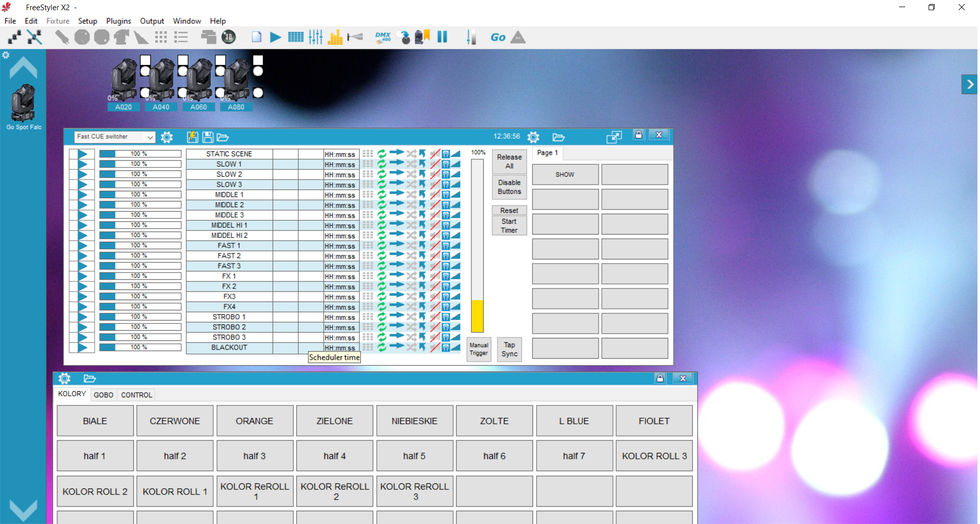The width and height of the screenshot is (980, 524).
Task: Click the blue pause icon in toolbar
Action: click(442, 37)
